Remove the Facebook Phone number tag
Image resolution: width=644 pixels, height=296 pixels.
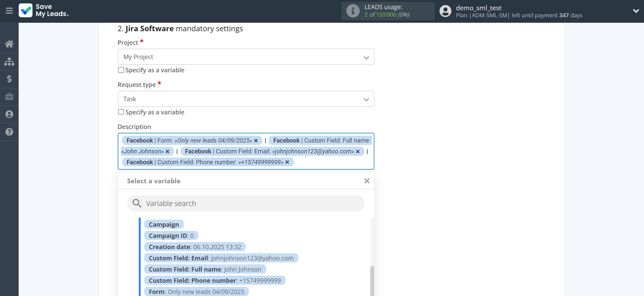tap(287, 162)
